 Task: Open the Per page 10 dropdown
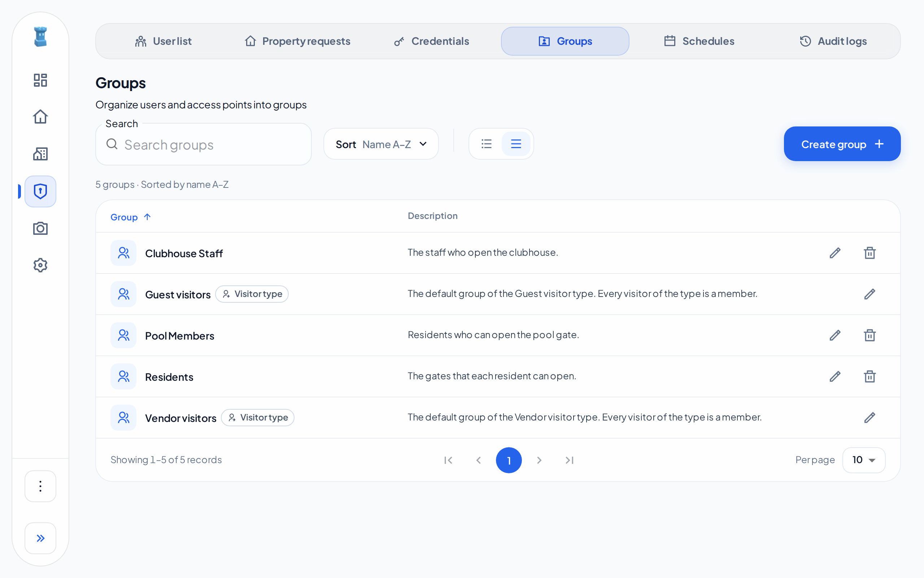[864, 460]
